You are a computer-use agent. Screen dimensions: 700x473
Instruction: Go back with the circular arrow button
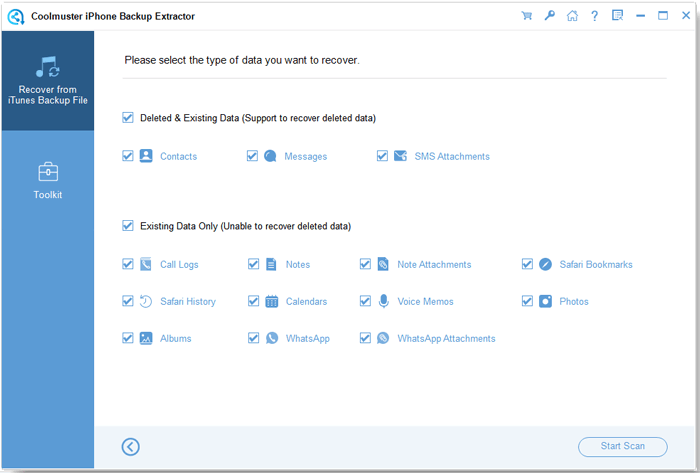[x=130, y=447]
